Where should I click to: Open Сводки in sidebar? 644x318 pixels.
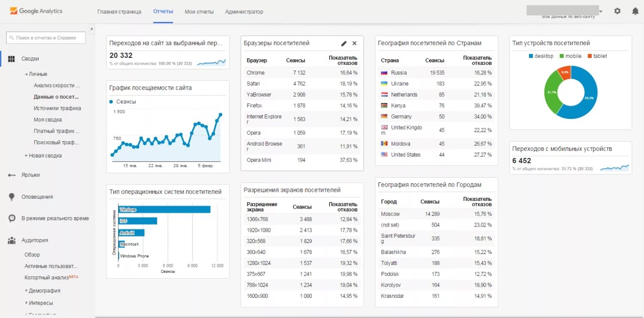pyautogui.click(x=30, y=59)
